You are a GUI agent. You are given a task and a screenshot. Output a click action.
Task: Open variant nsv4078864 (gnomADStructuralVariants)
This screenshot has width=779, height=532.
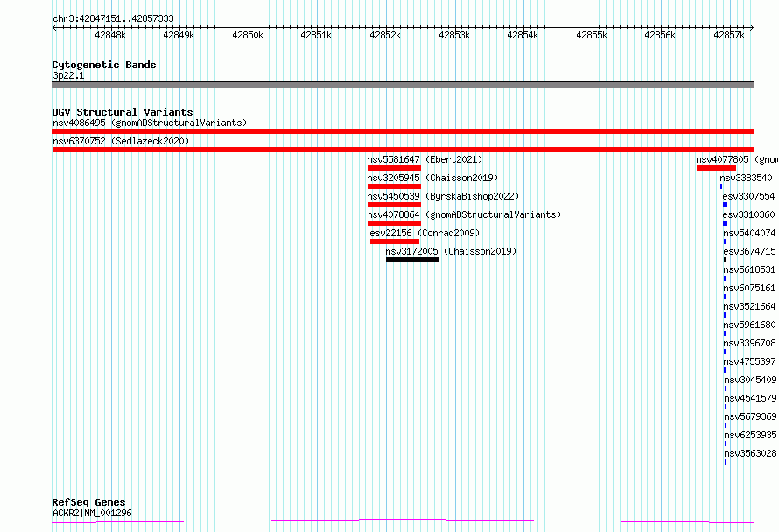464,214
